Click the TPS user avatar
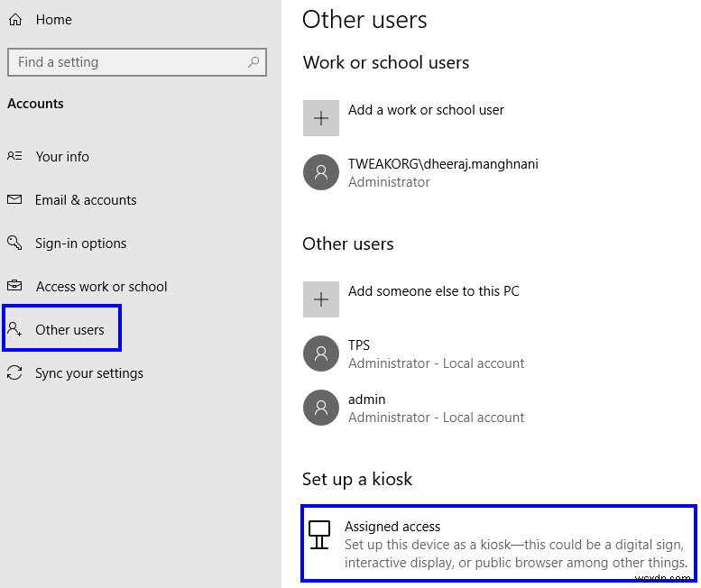This screenshot has height=588, width=701. tap(321, 354)
